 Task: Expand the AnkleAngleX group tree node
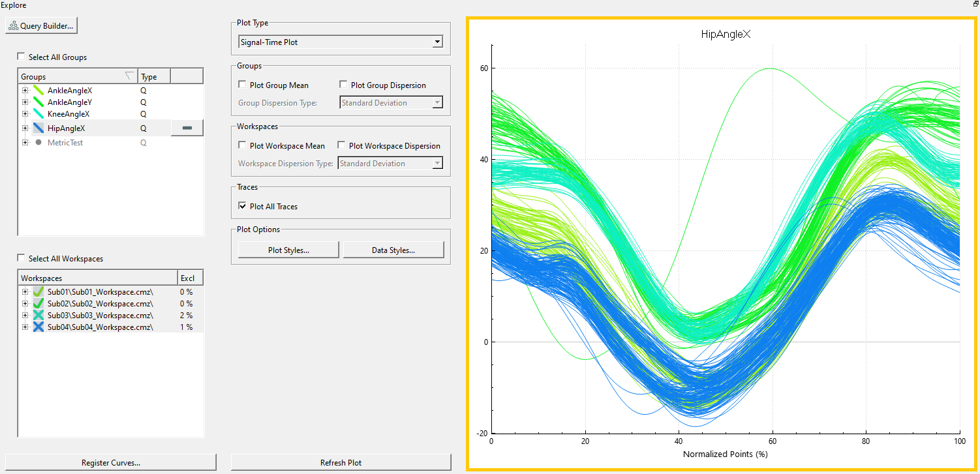tap(25, 91)
